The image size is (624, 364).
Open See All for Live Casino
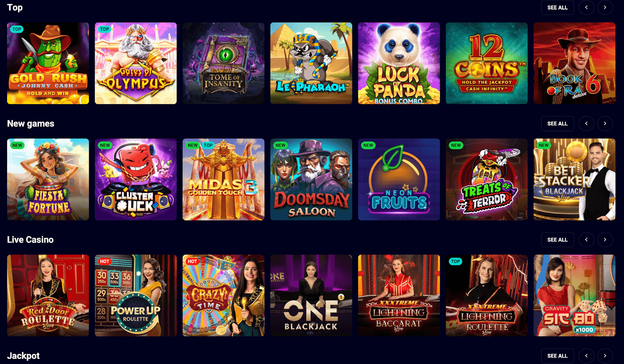557,240
